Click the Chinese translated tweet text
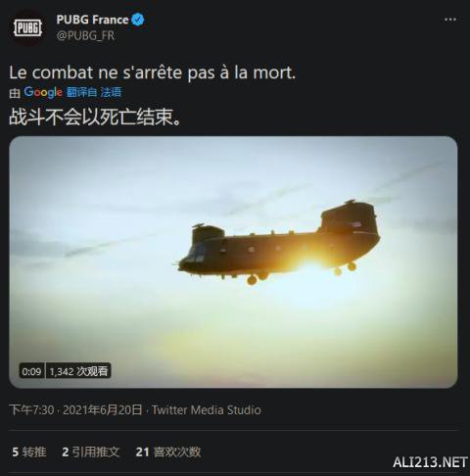470x476 pixels. click(95, 118)
